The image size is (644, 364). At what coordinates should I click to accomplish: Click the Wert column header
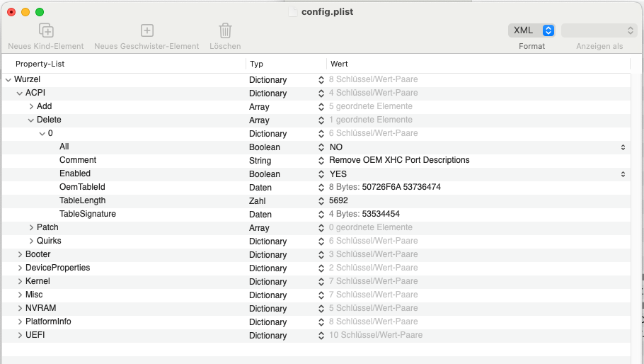click(339, 64)
